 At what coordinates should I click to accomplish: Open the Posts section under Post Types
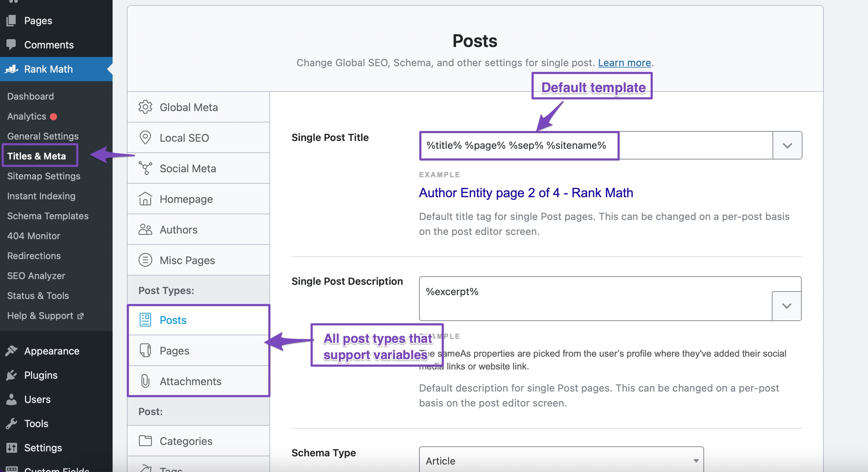tap(173, 320)
